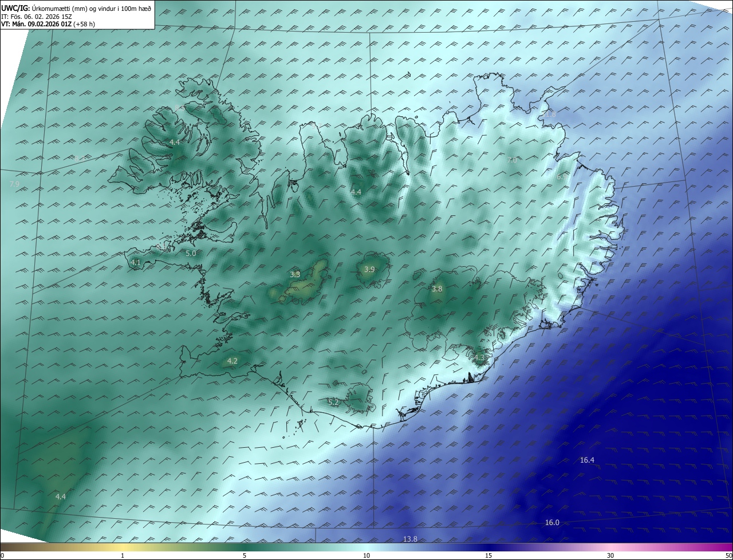Click the '1' tick label on the color scale
This screenshot has height=560, width=733.
click(123, 555)
